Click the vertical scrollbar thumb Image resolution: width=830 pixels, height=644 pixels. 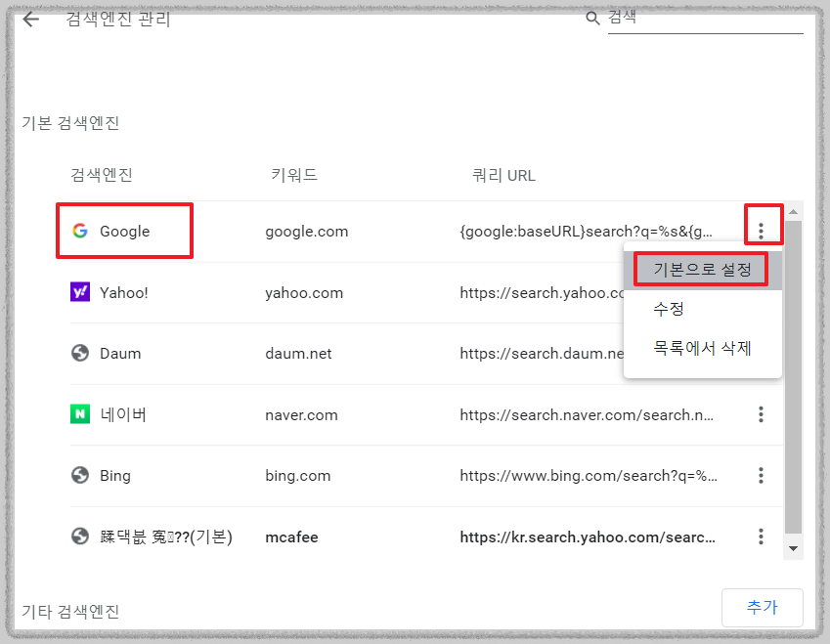pyautogui.click(x=793, y=377)
